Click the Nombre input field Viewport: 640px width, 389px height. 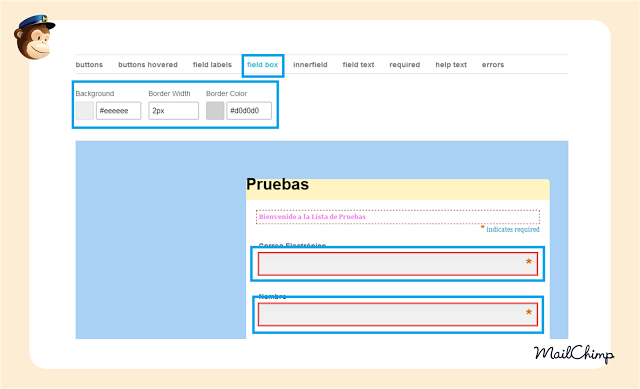click(x=398, y=314)
